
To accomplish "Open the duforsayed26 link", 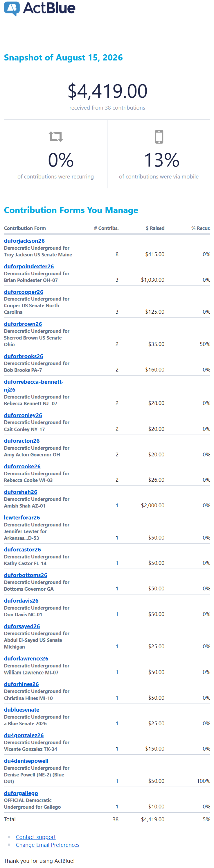I will (22, 626).
